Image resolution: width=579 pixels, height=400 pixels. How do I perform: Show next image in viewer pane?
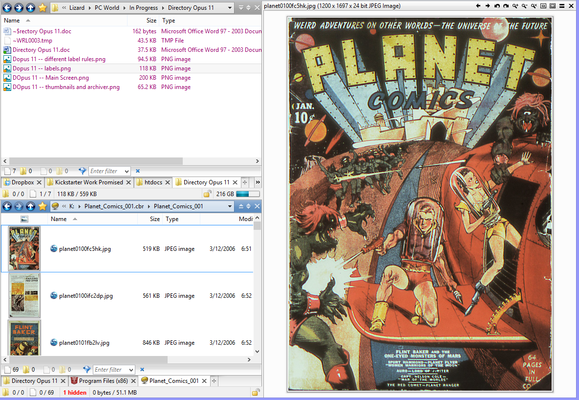click(x=488, y=6)
